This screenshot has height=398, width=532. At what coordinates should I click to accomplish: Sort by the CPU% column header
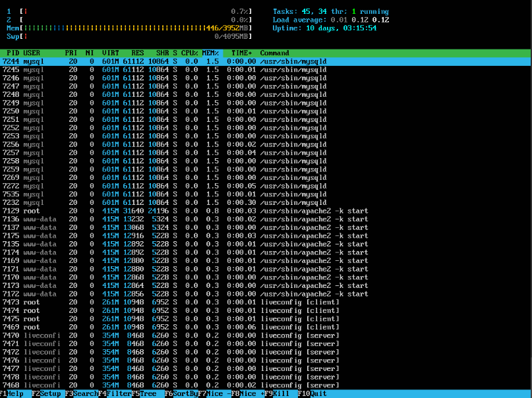[190, 53]
